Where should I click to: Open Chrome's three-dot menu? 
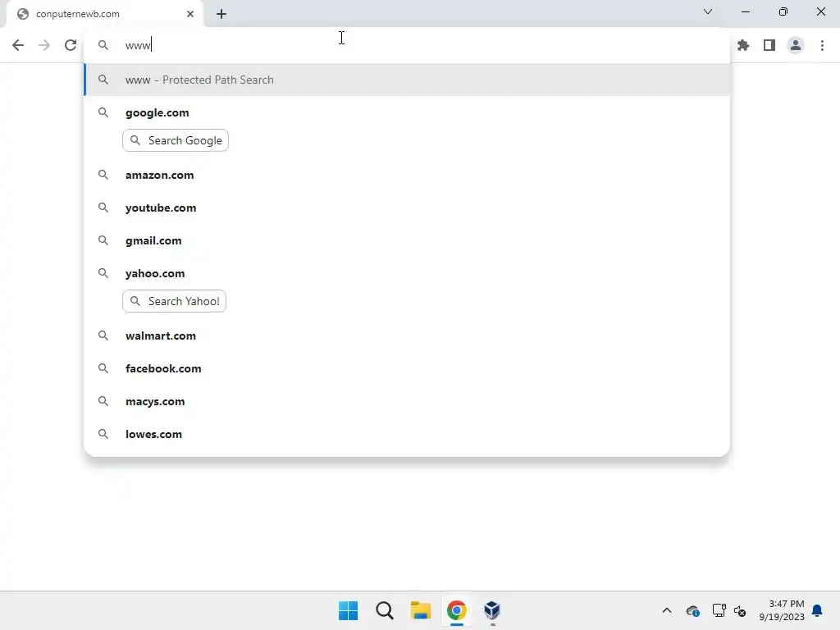[822, 45]
